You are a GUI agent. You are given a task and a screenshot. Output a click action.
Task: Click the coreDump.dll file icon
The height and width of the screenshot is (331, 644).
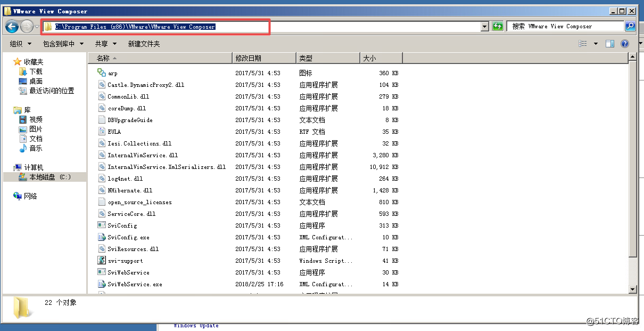[x=102, y=108]
